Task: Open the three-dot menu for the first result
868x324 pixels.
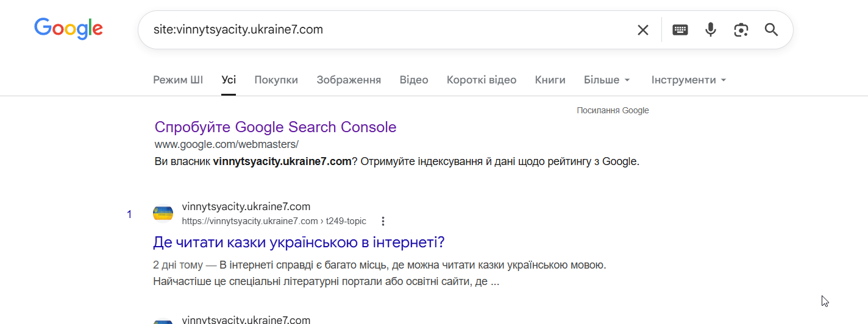Action: pyautogui.click(x=383, y=221)
